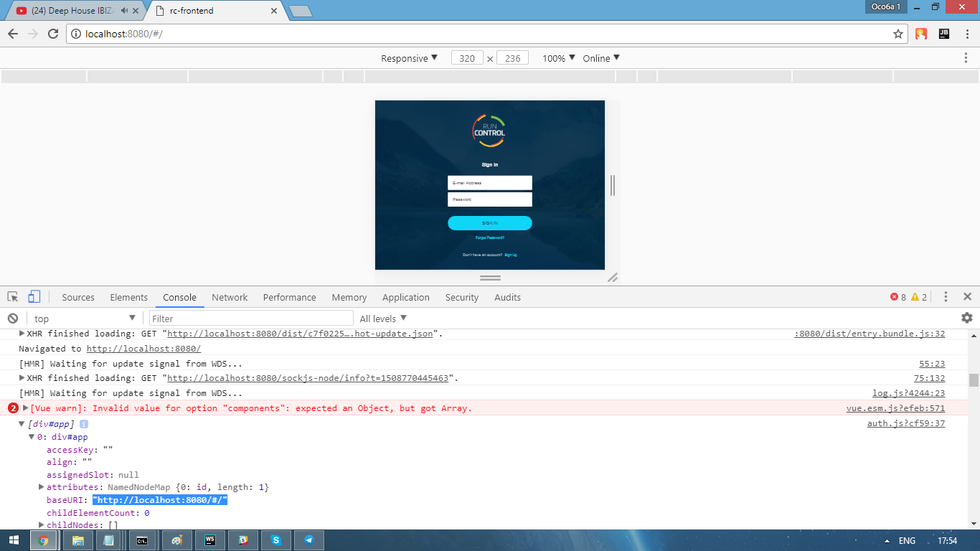Click the yellow warning count indicator
Image resolution: width=980 pixels, height=551 pixels.
click(x=919, y=297)
